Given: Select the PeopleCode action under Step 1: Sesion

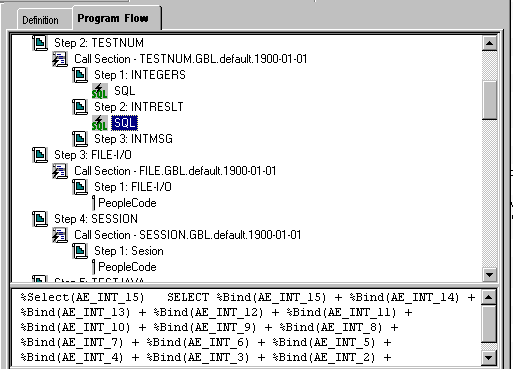Looking at the screenshot, I should tap(127, 267).
